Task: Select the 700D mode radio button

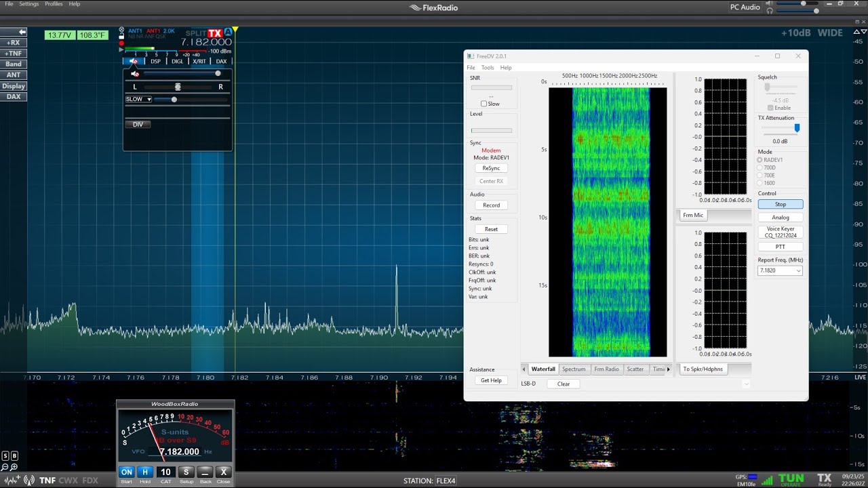Action: click(x=760, y=167)
